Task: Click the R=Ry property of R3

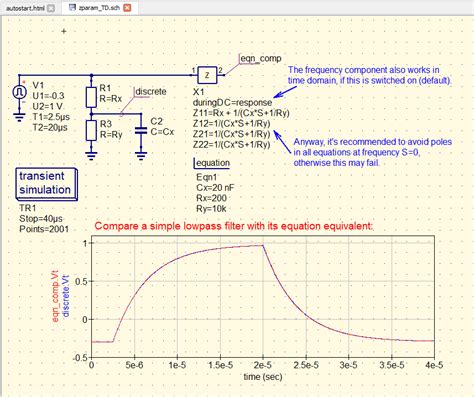Action: (111, 134)
